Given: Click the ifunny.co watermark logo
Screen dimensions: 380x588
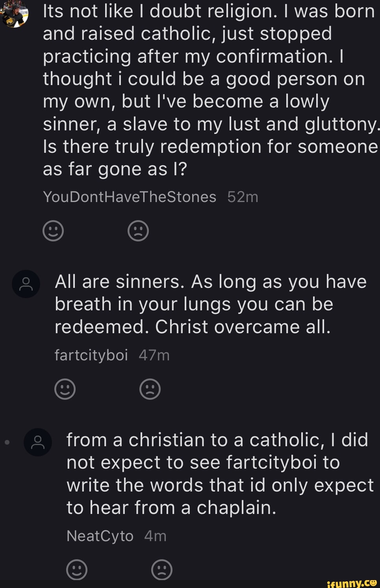Looking at the screenshot, I should [351, 582].
